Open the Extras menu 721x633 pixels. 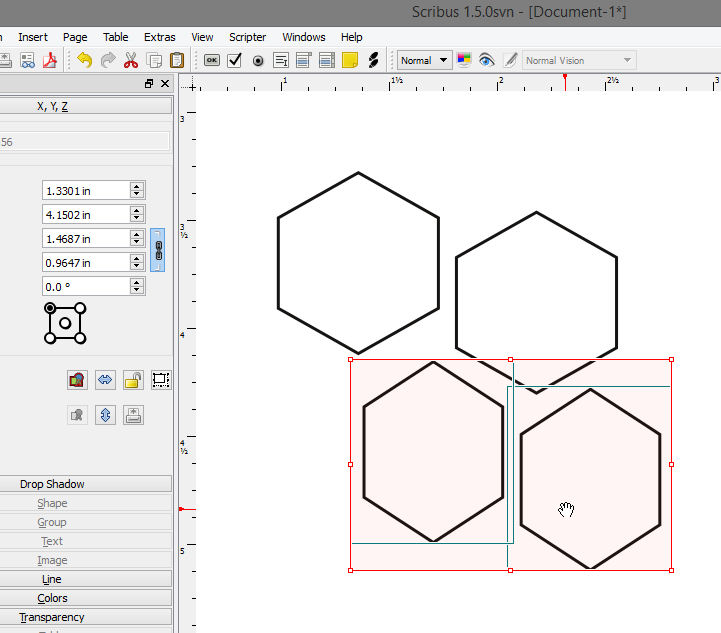coord(159,37)
